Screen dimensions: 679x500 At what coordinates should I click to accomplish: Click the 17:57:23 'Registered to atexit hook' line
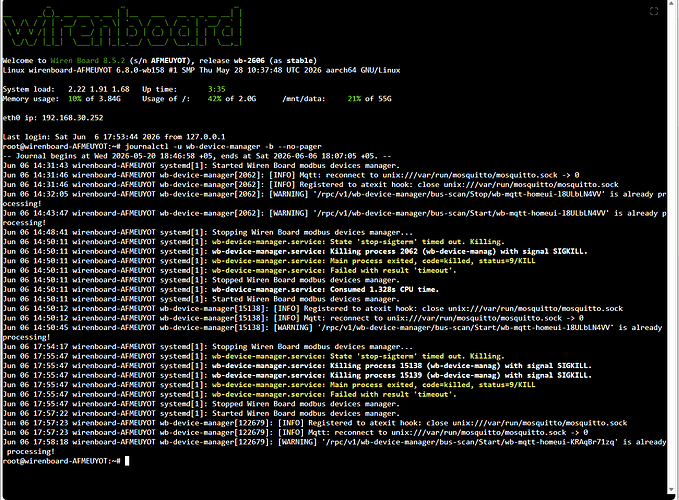pyautogui.click(x=315, y=423)
